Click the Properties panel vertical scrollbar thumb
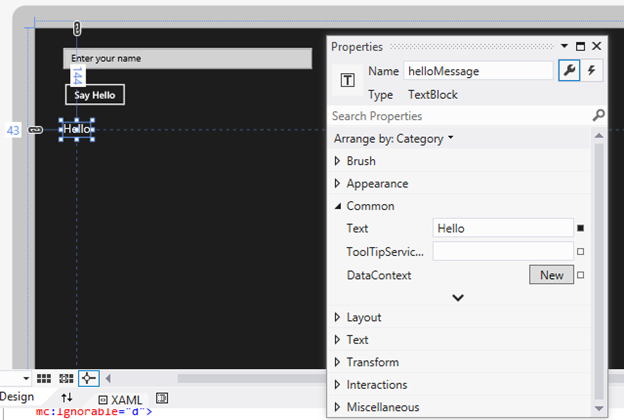The image size is (624, 420). (x=599, y=272)
